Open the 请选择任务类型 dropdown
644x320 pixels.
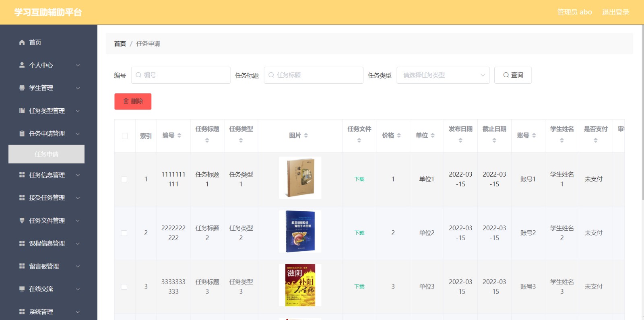[x=443, y=75]
